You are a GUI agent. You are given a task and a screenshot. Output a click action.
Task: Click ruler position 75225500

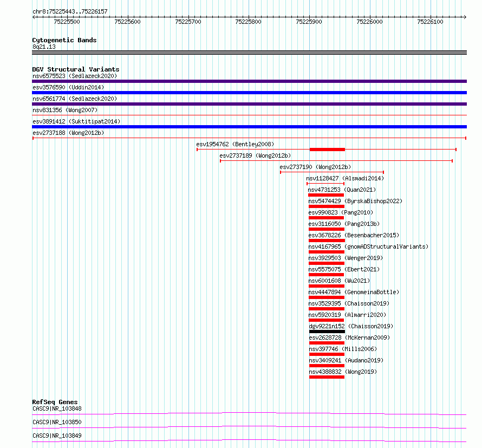67,22
